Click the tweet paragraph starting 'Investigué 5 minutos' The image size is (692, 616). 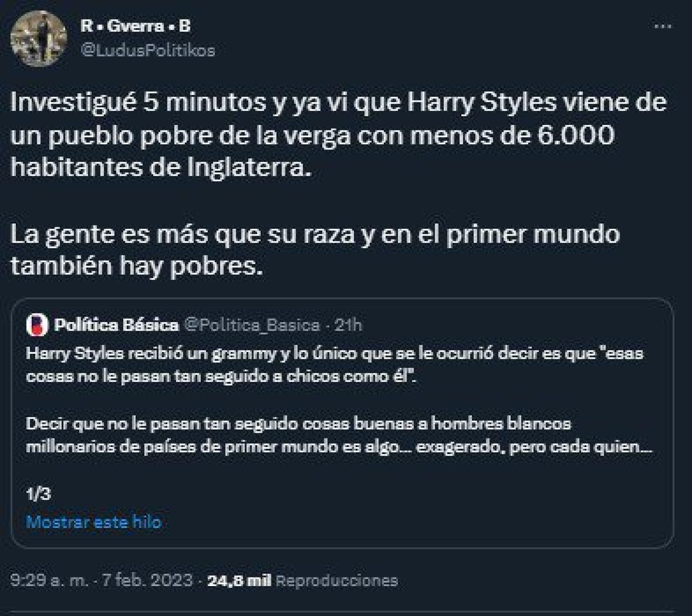(x=338, y=136)
